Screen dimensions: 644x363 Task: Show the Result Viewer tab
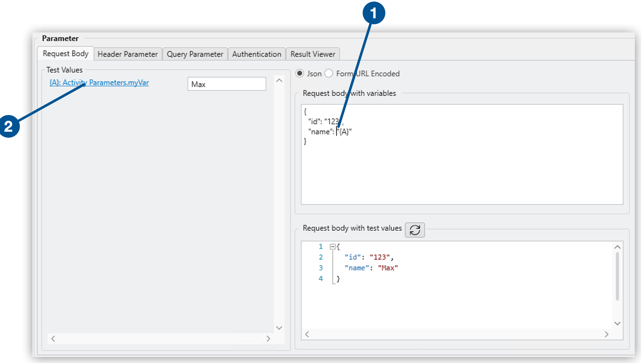(313, 54)
